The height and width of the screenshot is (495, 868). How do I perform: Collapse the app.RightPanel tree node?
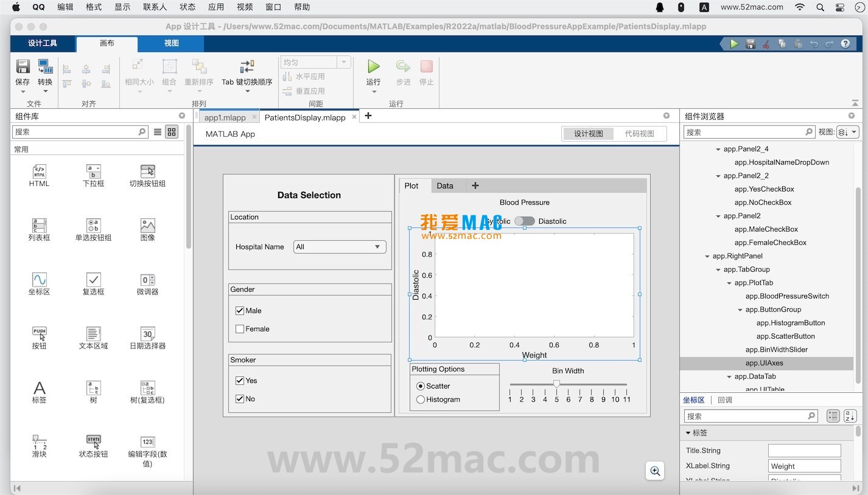point(707,256)
